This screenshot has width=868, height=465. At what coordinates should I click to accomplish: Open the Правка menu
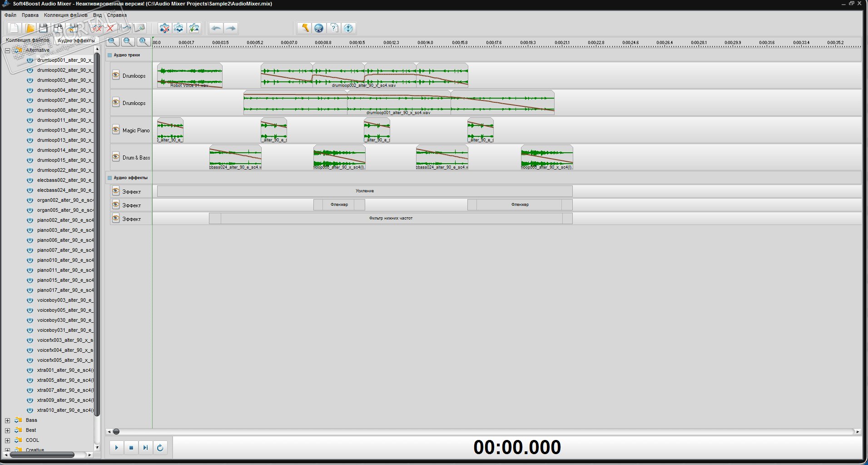pos(30,15)
